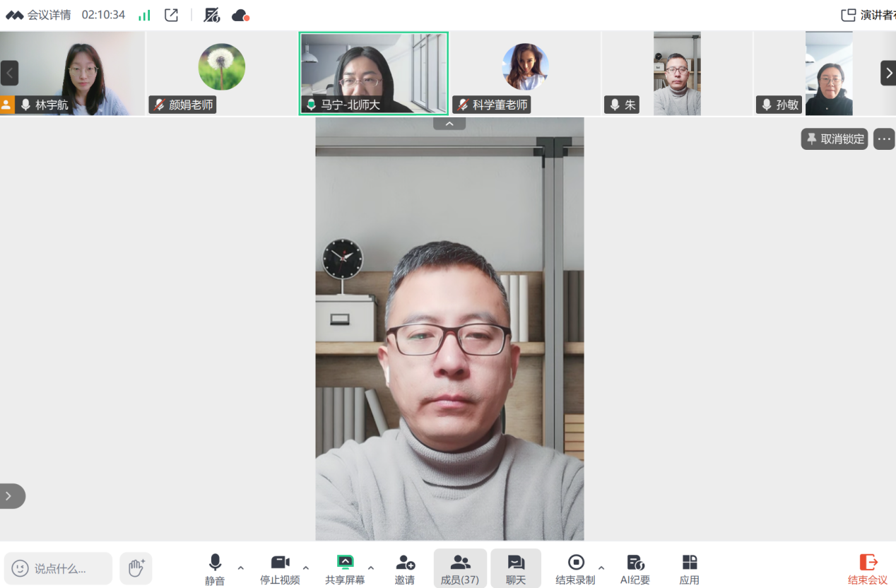Click 结束会议 to end the meeting

tap(867, 570)
